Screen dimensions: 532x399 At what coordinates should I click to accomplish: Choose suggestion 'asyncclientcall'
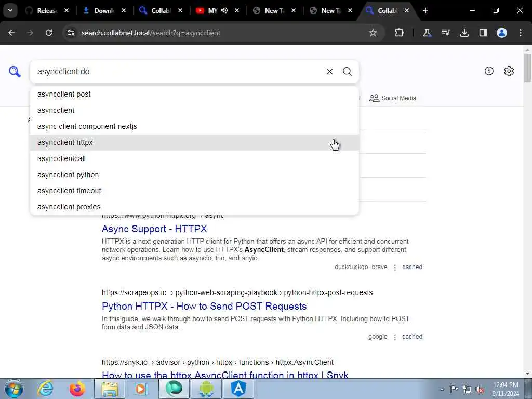tap(194, 158)
